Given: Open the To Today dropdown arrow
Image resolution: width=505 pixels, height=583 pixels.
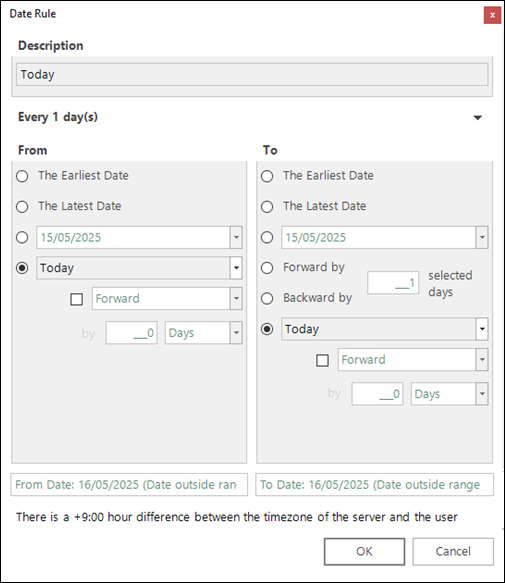Looking at the screenshot, I should pos(482,329).
